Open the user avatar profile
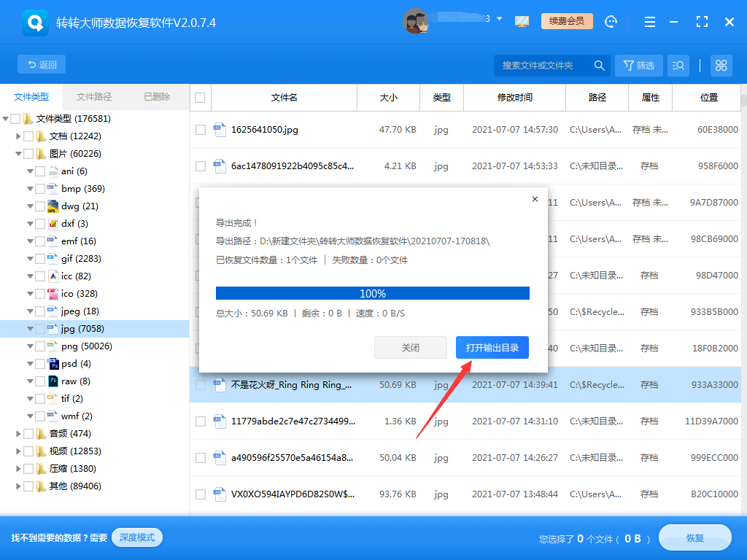747x560 pixels. 416,21
